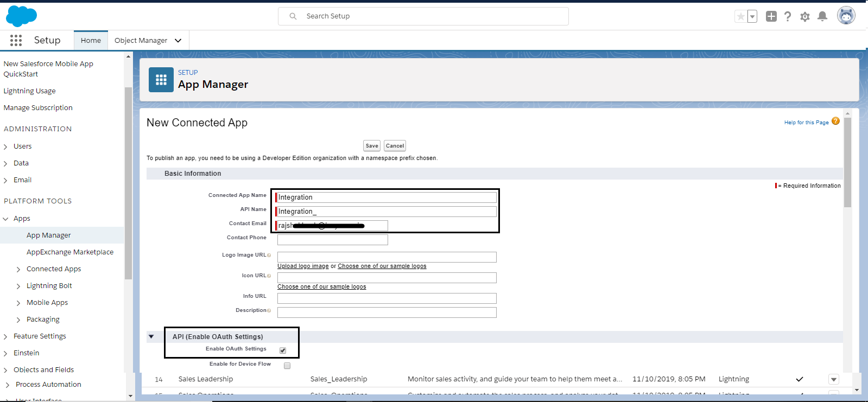This screenshot has height=402, width=868.
Task: Open New Salesforce Mobile App QuickStart
Action: [x=48, y=69]
